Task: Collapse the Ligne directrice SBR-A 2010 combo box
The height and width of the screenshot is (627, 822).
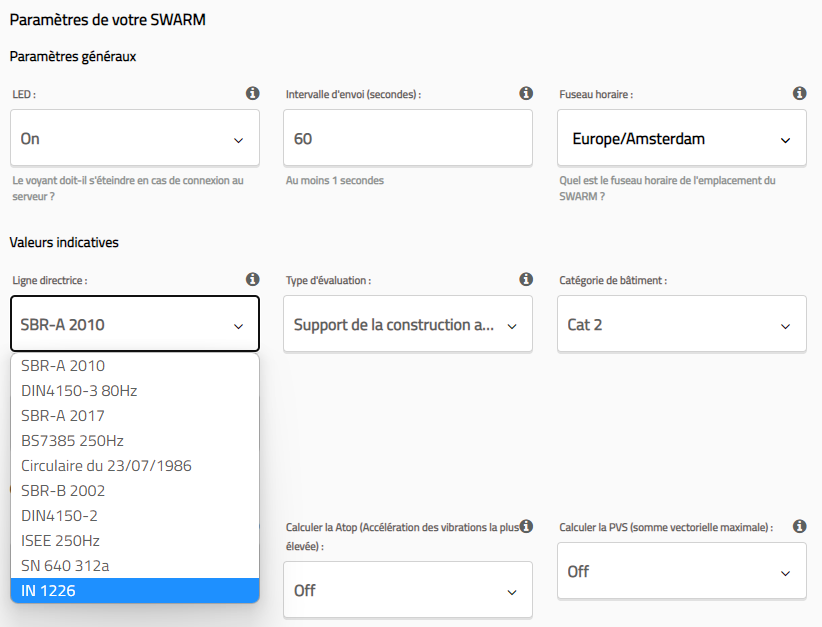Action: (135, 325)
